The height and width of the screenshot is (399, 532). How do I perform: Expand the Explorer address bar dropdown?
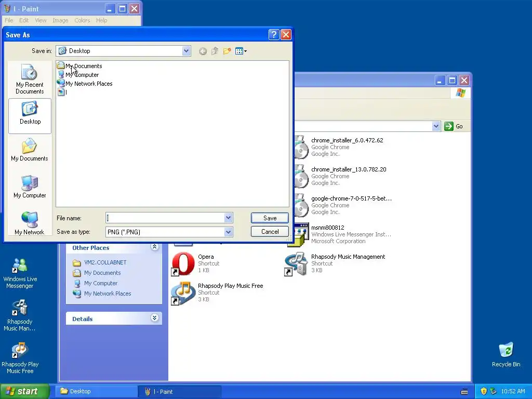coord(436,126)
